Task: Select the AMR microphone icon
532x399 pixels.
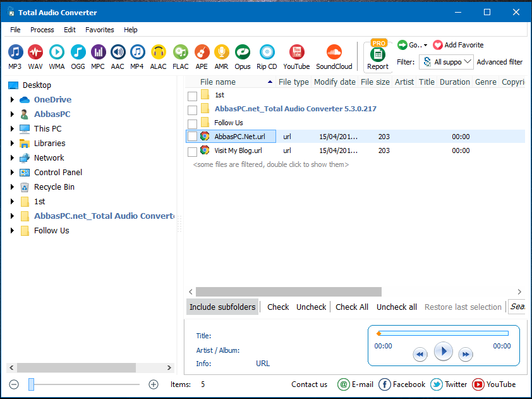Action: (x=222, y=52)
